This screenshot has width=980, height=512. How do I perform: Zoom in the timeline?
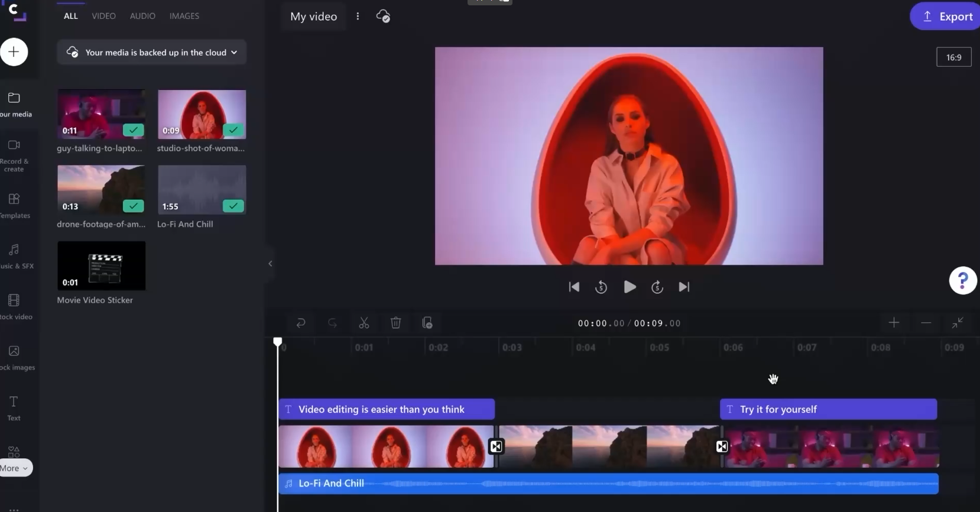coord(894,322)
